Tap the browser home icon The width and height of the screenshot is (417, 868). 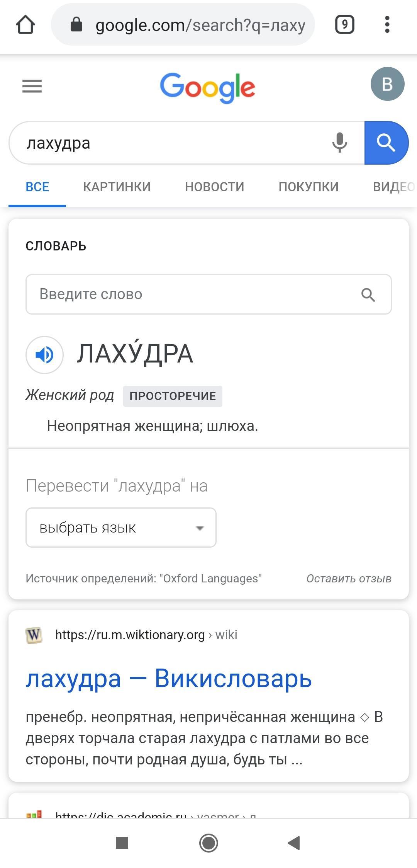point(25,25)
